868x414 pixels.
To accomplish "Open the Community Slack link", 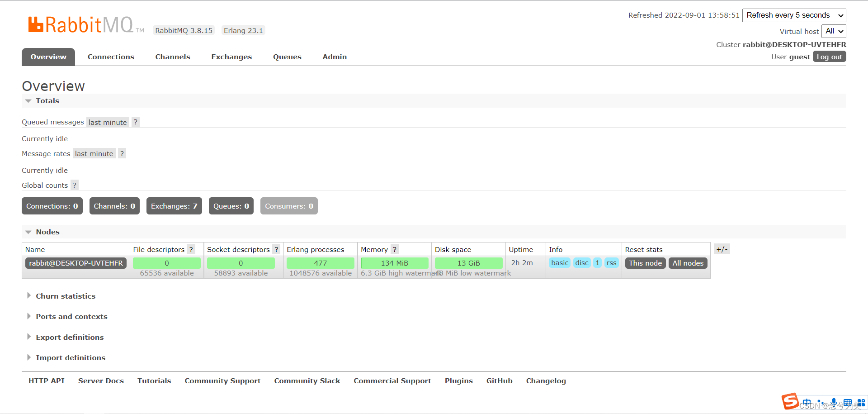I will pos(307,381).
